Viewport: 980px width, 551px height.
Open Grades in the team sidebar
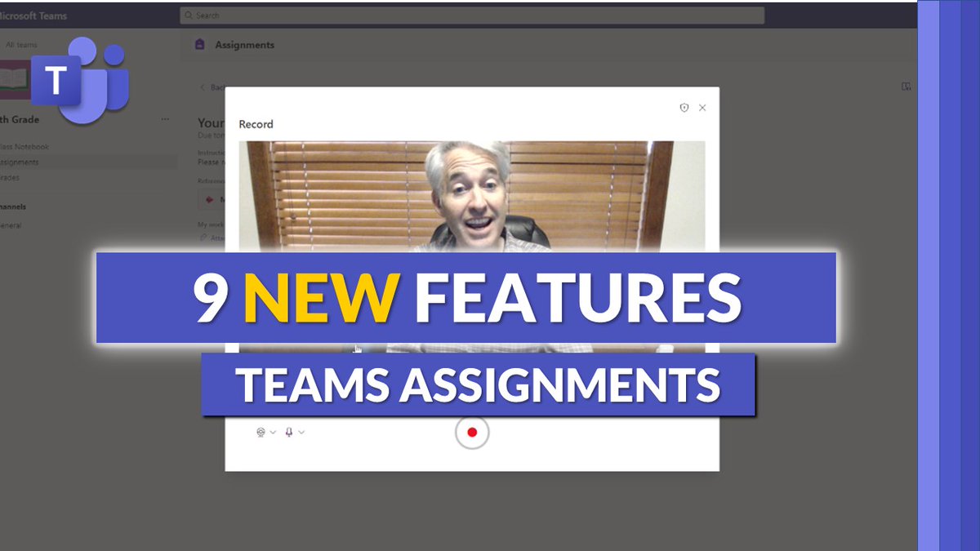pyautogui.click(x=10, y=177)
